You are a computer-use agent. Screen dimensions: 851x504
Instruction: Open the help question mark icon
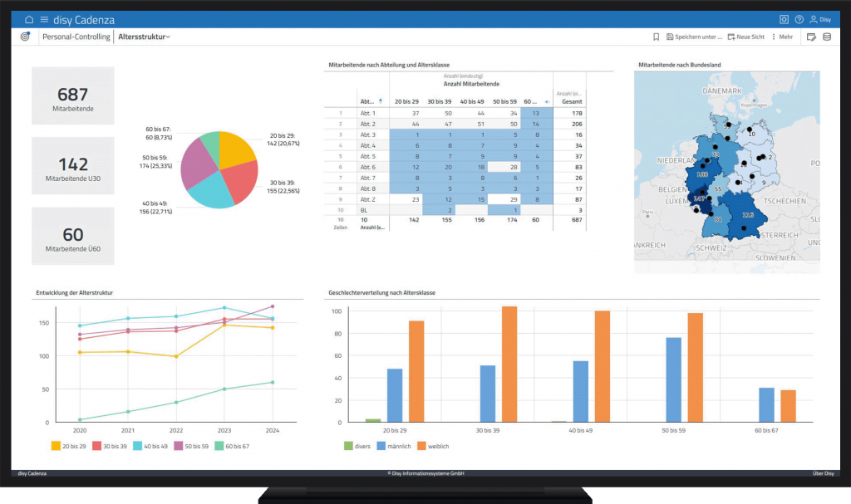799,19
